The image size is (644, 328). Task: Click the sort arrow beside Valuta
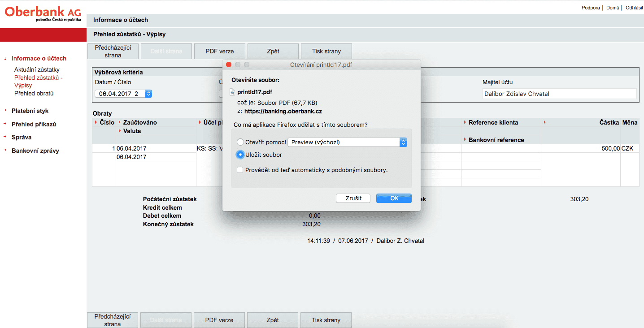click(x=120, y=131)
